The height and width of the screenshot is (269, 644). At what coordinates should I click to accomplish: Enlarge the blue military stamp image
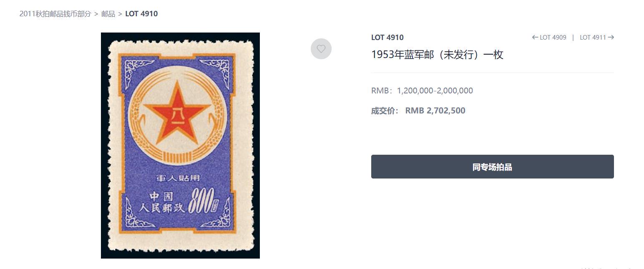[x=180, y=146]
